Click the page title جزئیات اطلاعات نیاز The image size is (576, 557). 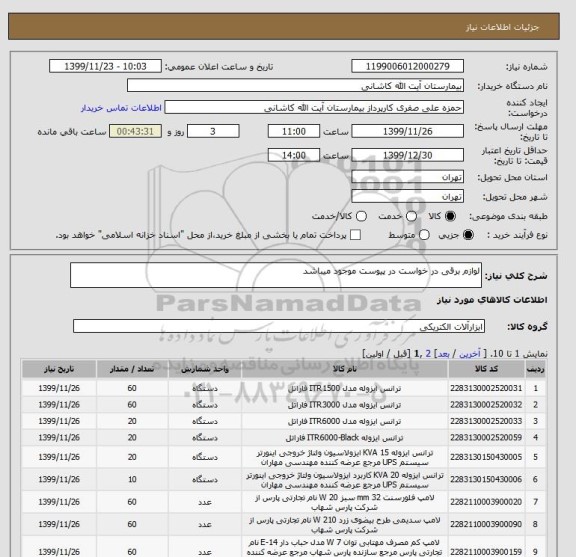[502, 28]
